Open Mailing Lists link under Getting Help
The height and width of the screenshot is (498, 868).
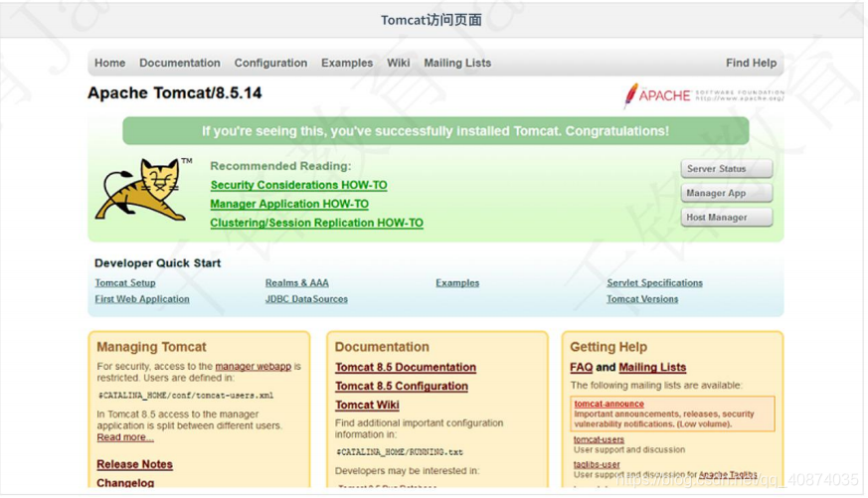coord(652,368)
